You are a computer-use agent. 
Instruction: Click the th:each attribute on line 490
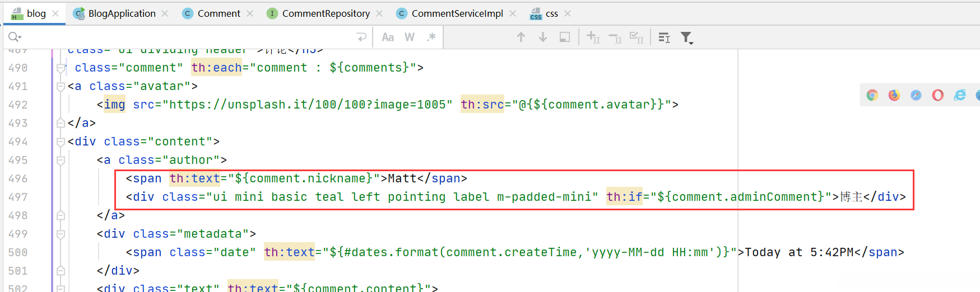click(216, 68)
